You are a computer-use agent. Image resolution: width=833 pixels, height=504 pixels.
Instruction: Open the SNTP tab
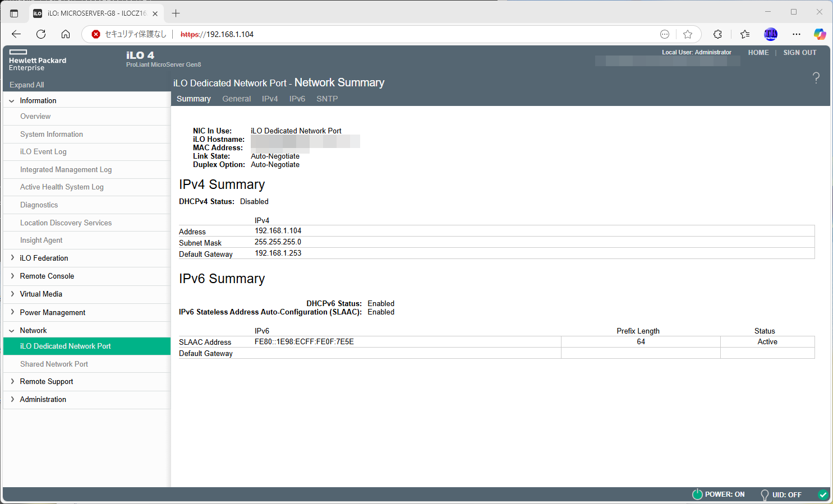[326, 99]
